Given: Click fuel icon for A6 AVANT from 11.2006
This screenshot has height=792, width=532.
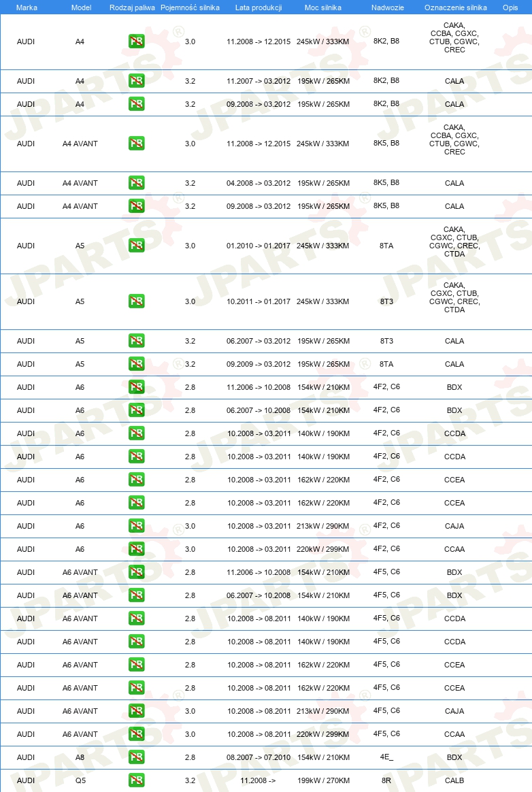Looking at the screenshot, I should [x=137, y=572].
